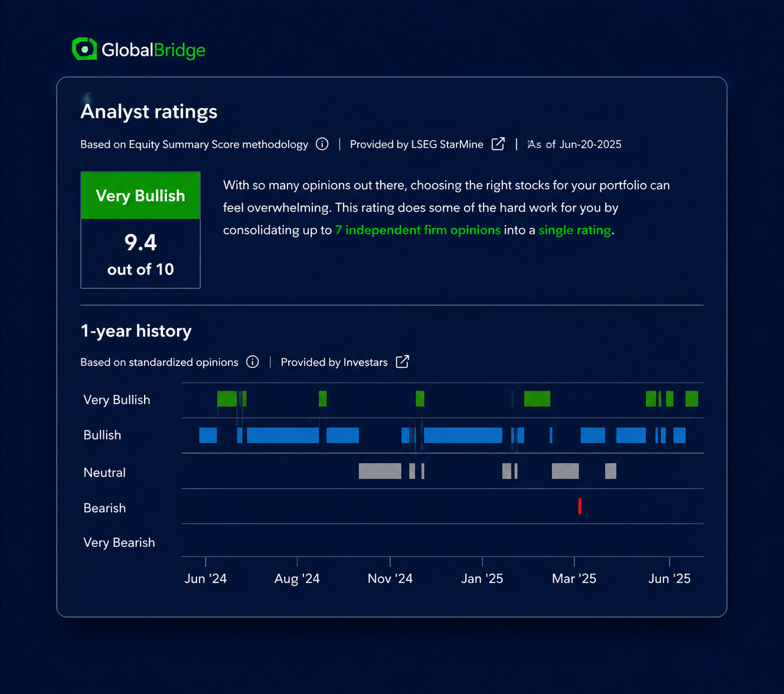Select the rightmost green Very Bullish bar
Viewport: 784px width, 694px height.
coord(692,399)
